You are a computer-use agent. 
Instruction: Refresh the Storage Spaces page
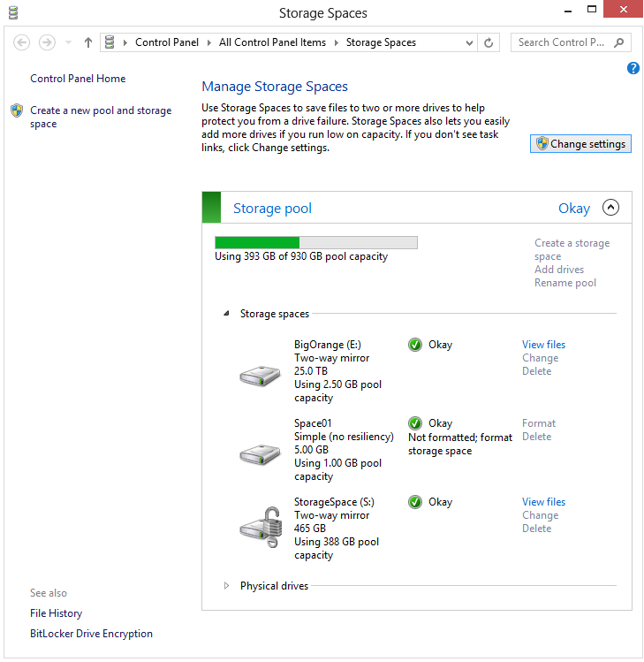pos(489,42)
